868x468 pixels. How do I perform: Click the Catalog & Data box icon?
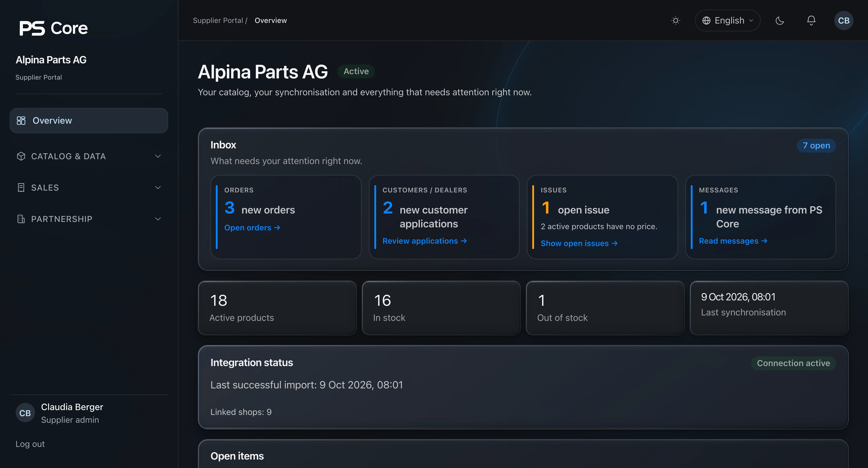tap(21, 156)
